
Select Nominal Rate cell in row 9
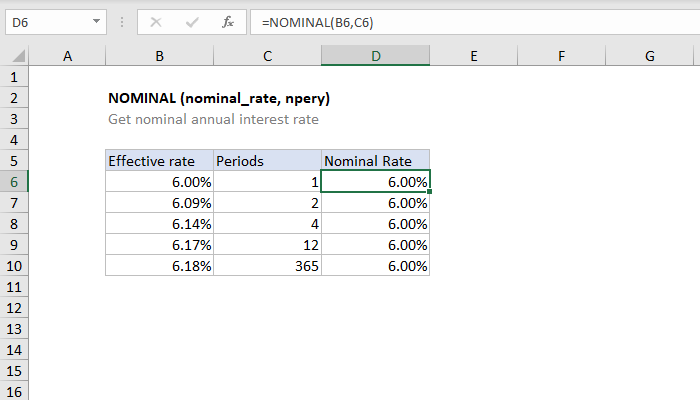coord(375,245)
